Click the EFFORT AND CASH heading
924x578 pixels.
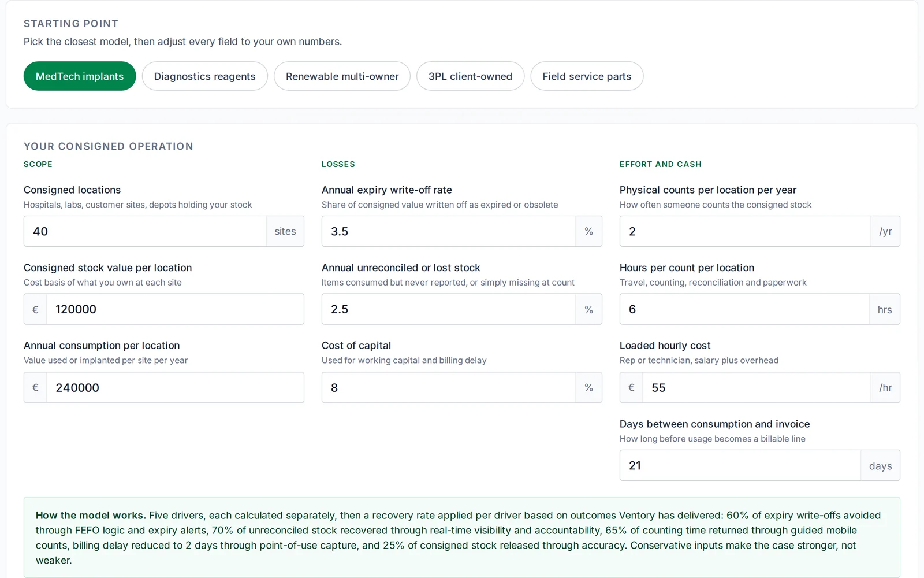(x=661, y=164)
